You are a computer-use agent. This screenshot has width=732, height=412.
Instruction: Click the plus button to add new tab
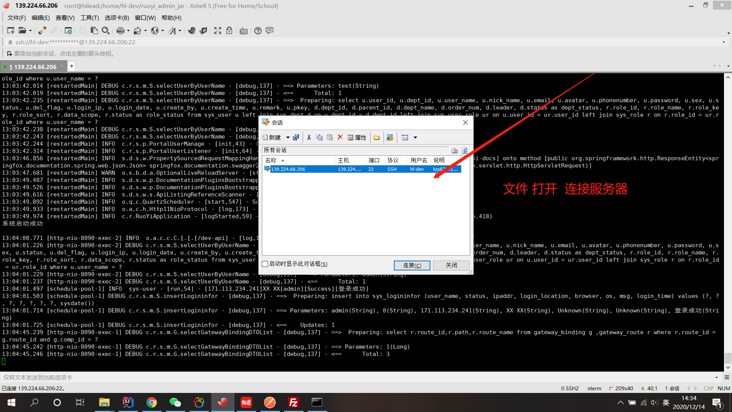tap(71, 66)
